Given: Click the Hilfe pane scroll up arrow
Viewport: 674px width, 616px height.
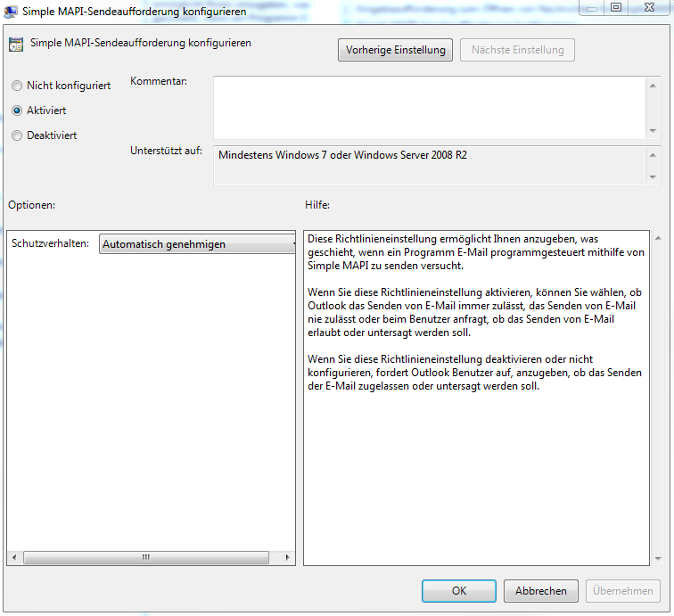Looking at the screenshot, I should [658, 238].
